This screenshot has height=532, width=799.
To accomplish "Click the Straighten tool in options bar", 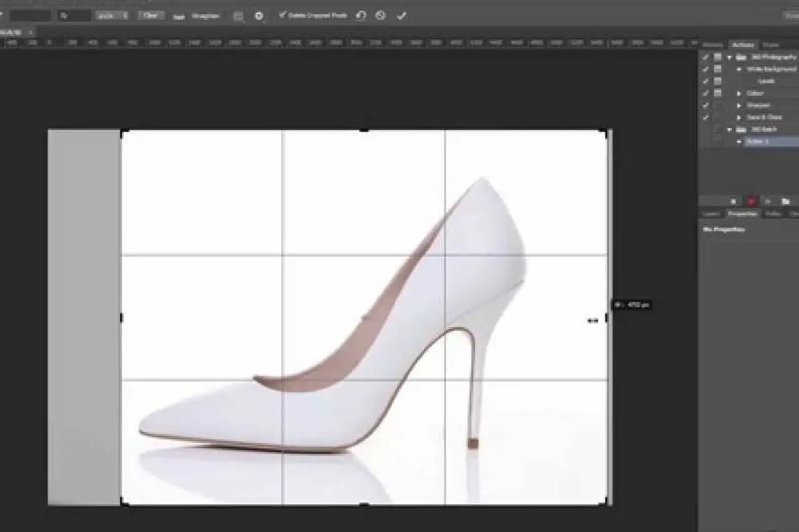I will pyautogui.click(x=199, y=16).
